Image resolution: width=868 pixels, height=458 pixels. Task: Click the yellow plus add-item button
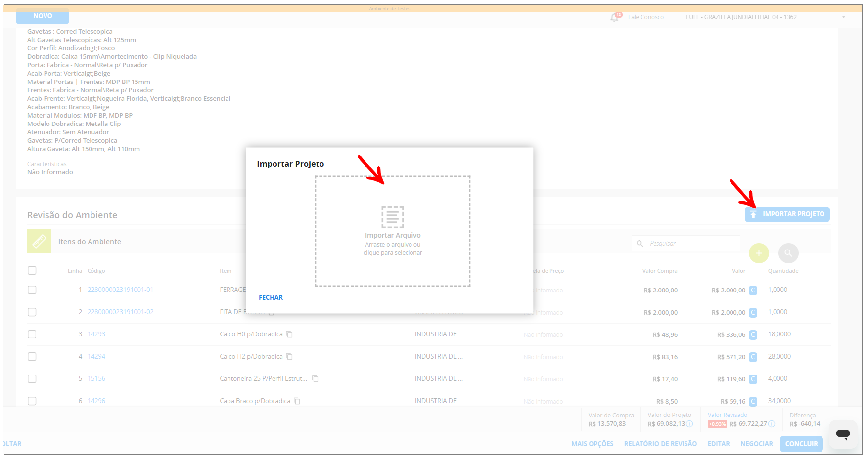tap(759, 253)
